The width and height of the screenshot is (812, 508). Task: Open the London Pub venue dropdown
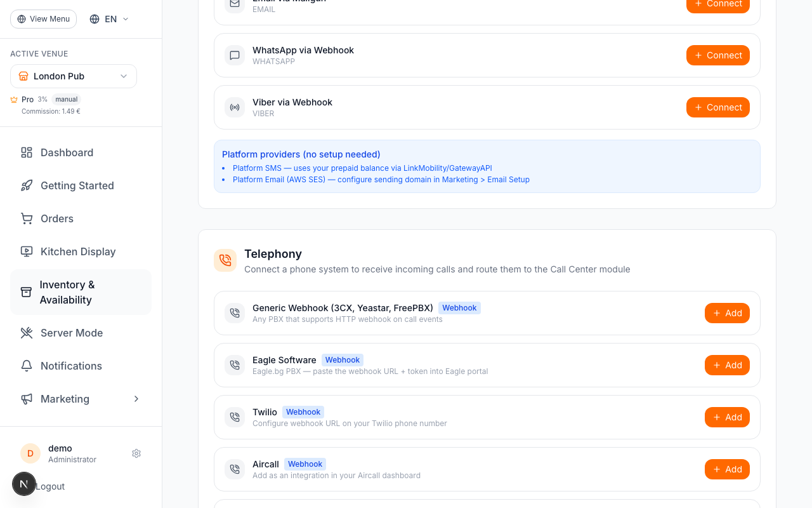(74, 76)
